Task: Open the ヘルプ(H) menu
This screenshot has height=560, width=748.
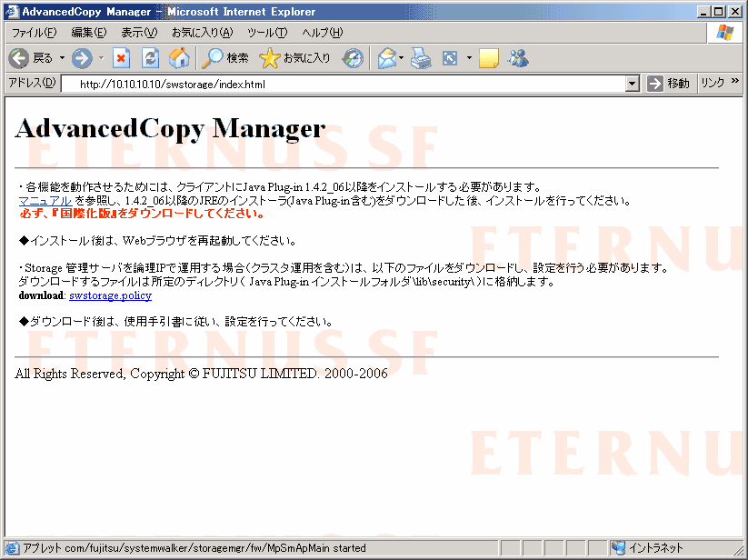Action: (322, 33)
